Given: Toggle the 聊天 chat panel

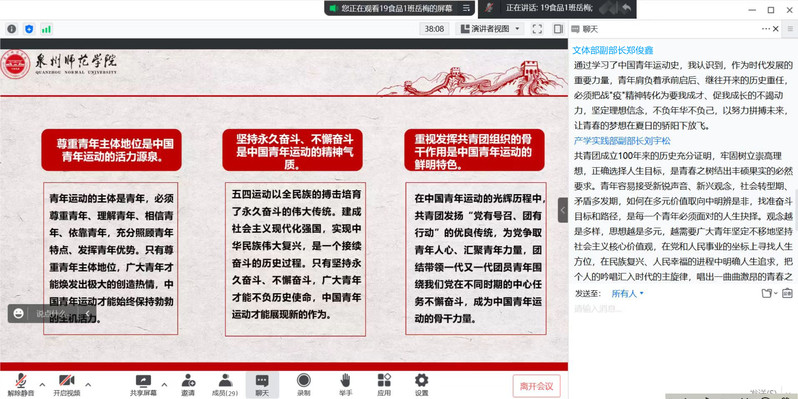Looking at the screenshot, I should click(262, 385).
